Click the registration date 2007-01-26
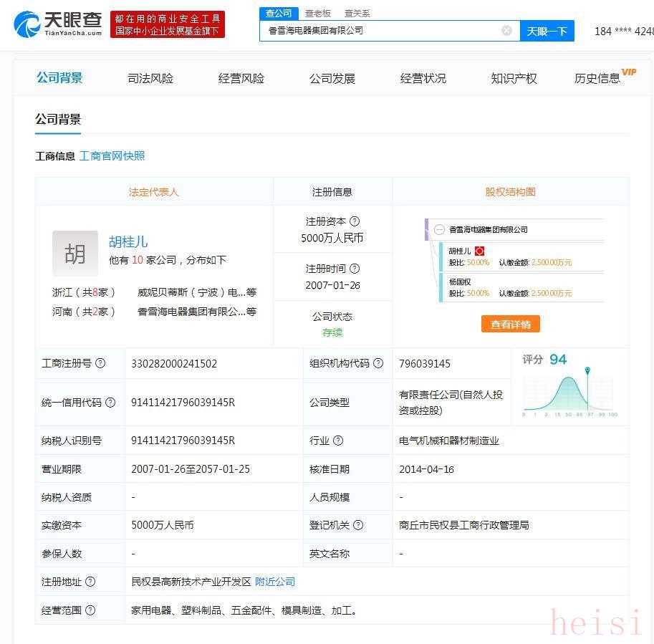654x644 pixels. coord(332,285)
